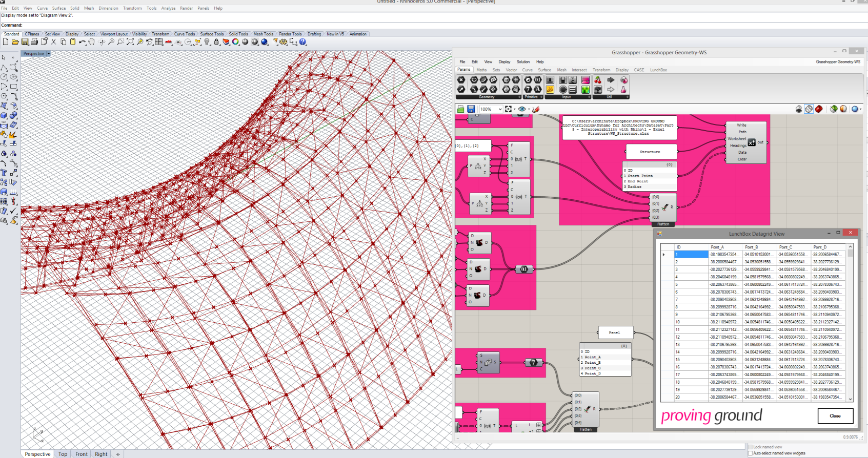The image size is (868, 458).
Task: Click the Datagrid View vertical scrollbar
Action: (x=850, y=323)
